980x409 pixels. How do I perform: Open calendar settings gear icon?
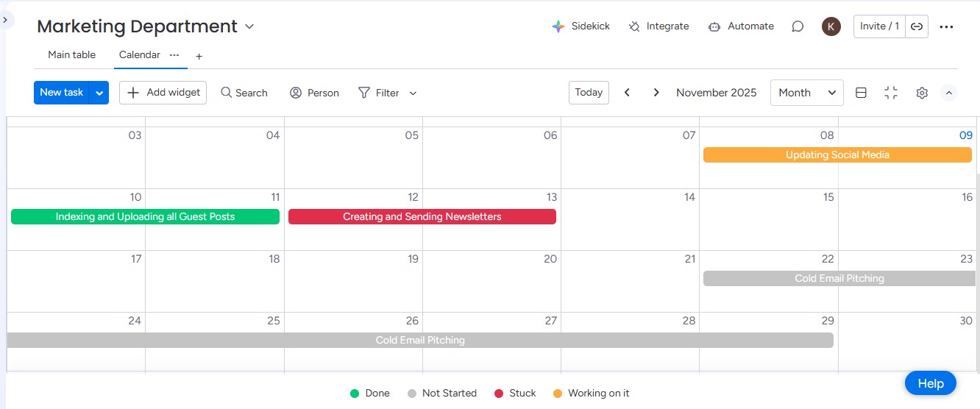[x=922, y=93]
